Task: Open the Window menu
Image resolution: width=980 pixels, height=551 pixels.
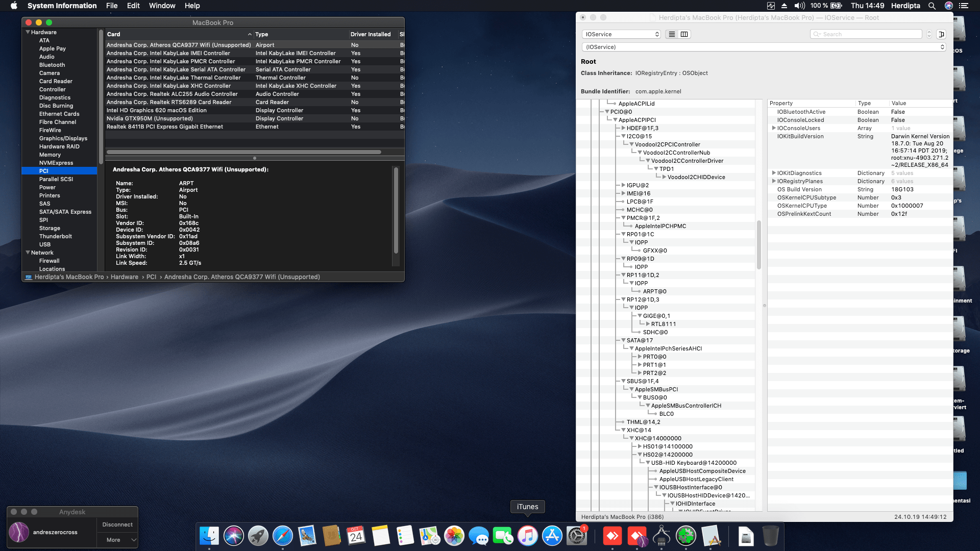Action: click(162, 6)
